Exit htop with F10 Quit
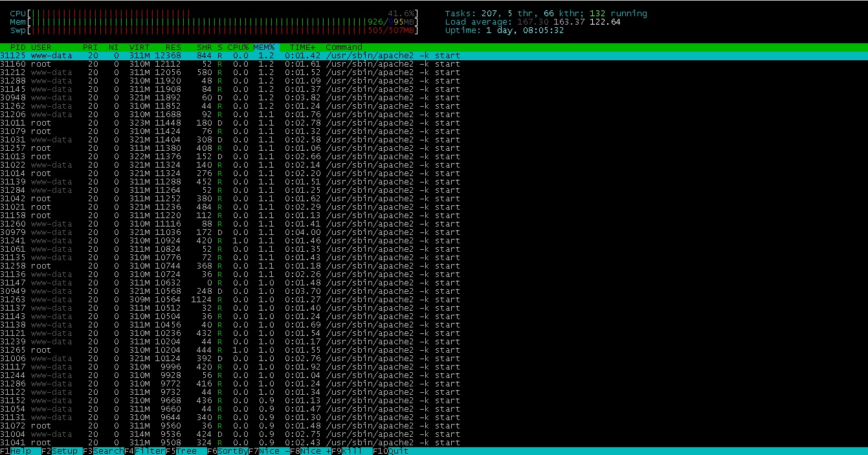The height and width of the screenshot is (455, 868). [391, 451]
